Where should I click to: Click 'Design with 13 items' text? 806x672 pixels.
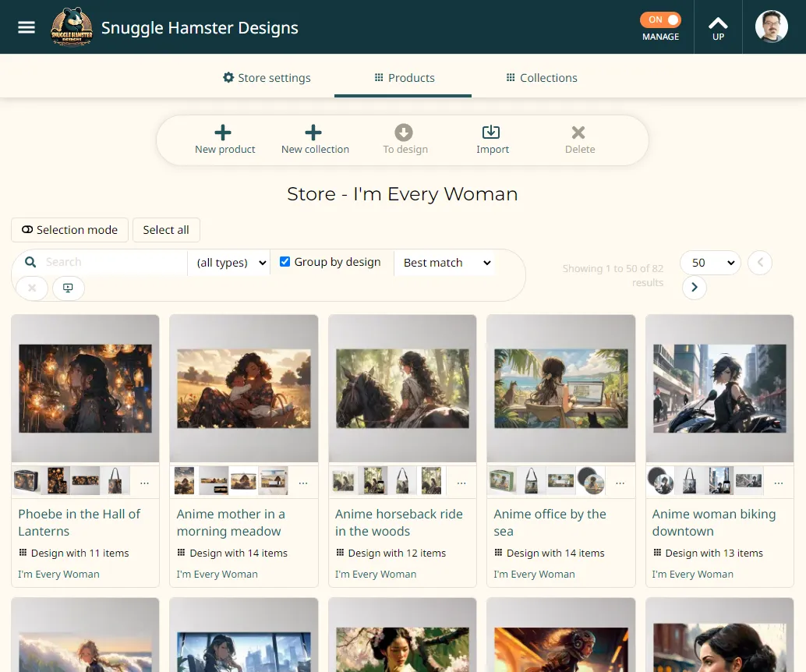point(714,554)
